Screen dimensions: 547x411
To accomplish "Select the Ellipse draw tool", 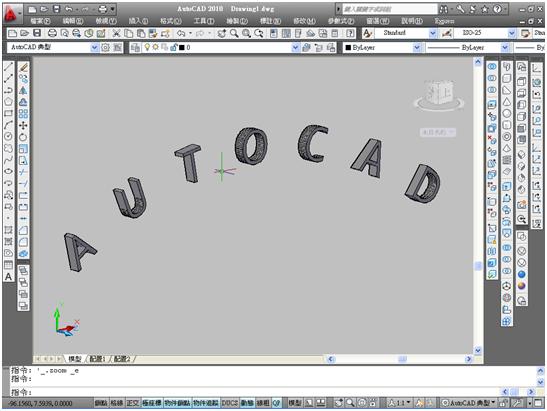I will [8, 171].
